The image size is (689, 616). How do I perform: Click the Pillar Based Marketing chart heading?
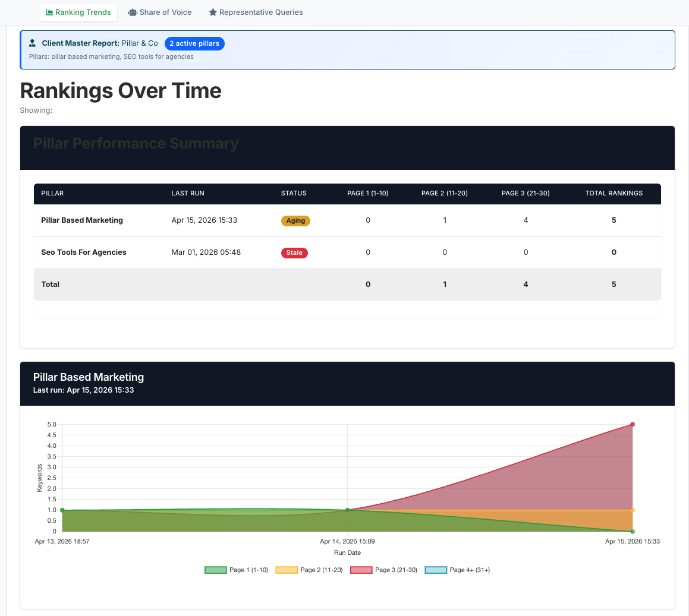click(89, 377)
